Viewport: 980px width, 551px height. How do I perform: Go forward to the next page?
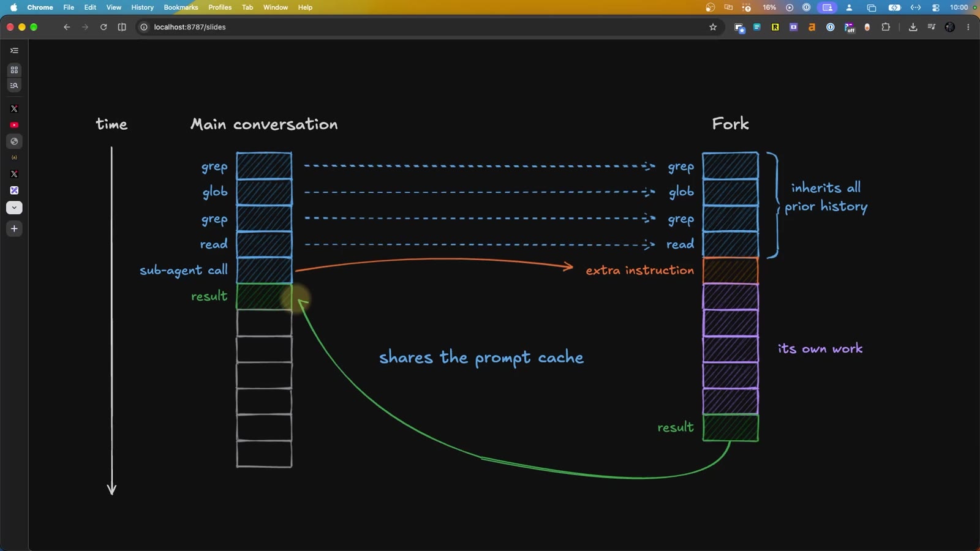coord(85,27)
